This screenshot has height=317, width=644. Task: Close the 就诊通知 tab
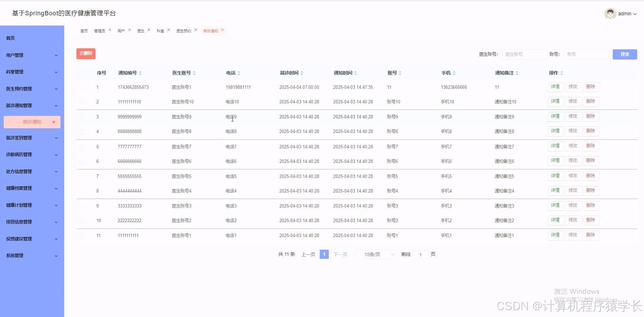pos(222,30)
